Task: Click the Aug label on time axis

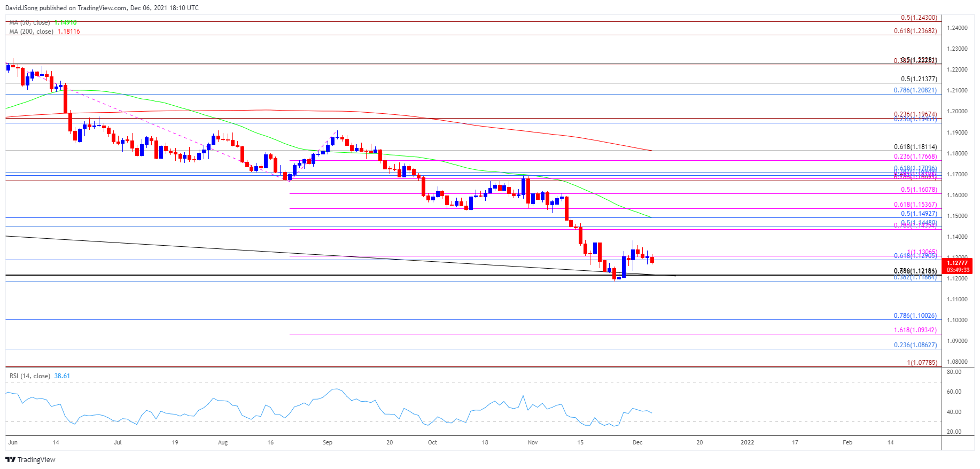Action: pyautogui.click(x=223, y=442)
